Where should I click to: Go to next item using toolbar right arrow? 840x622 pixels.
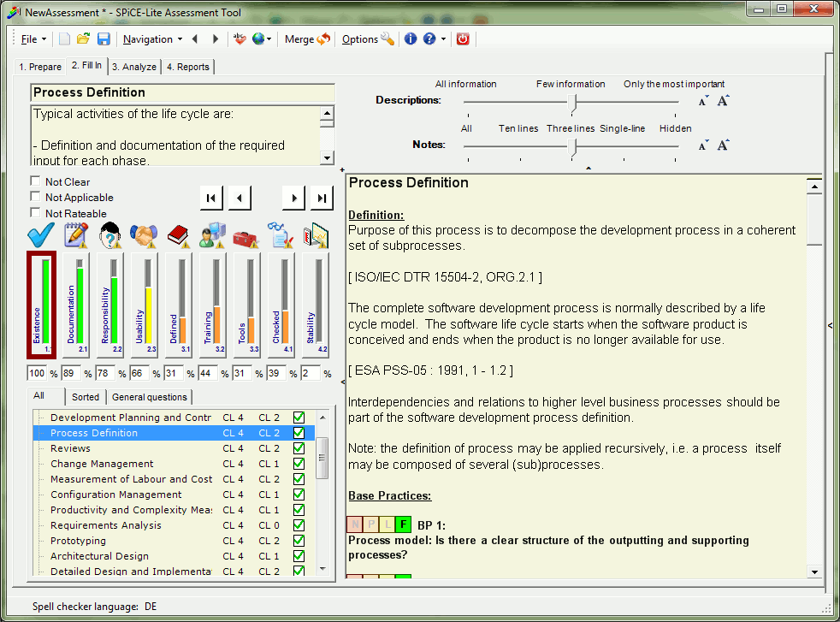216,39
